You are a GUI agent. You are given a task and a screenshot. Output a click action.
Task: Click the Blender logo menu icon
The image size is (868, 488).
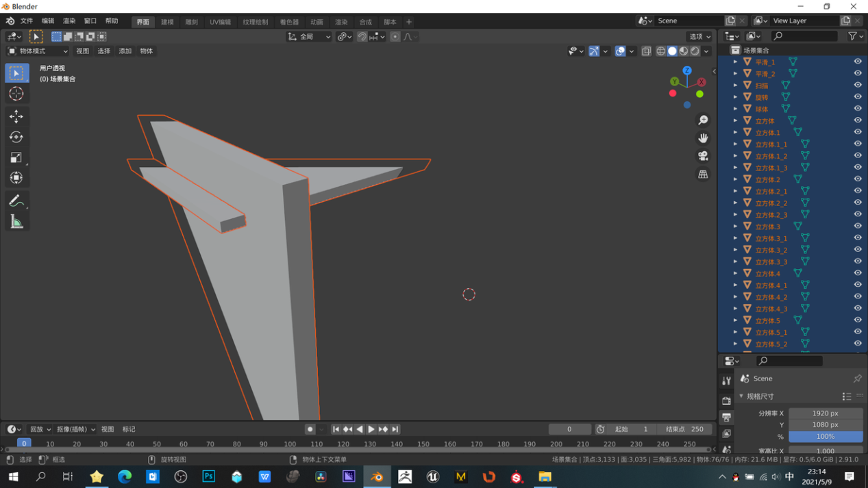pyautogui.click(x=10, y=21)
